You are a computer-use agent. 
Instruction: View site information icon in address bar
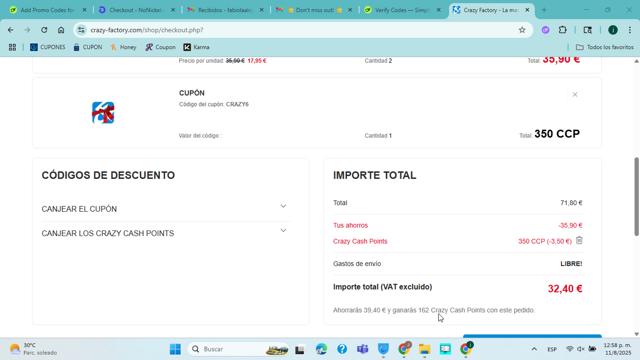coord(81,30)
